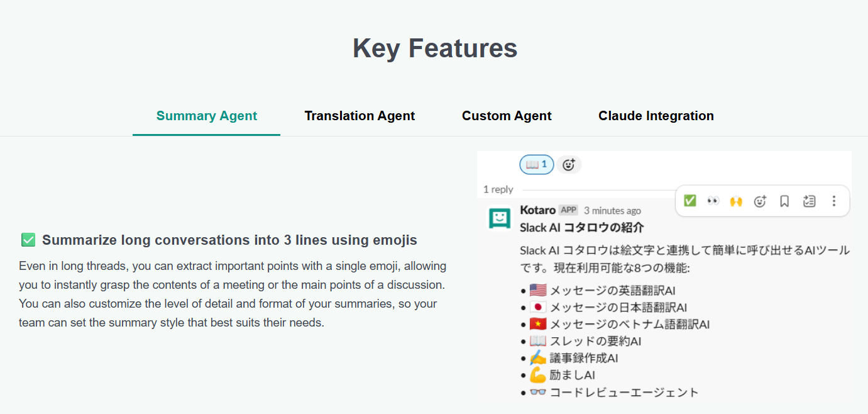Image resolution: width=868 pixels, height=414 pixels.
Task: Click the Slack AI コタロウの紹介 title
Action: tap(581, 227)
